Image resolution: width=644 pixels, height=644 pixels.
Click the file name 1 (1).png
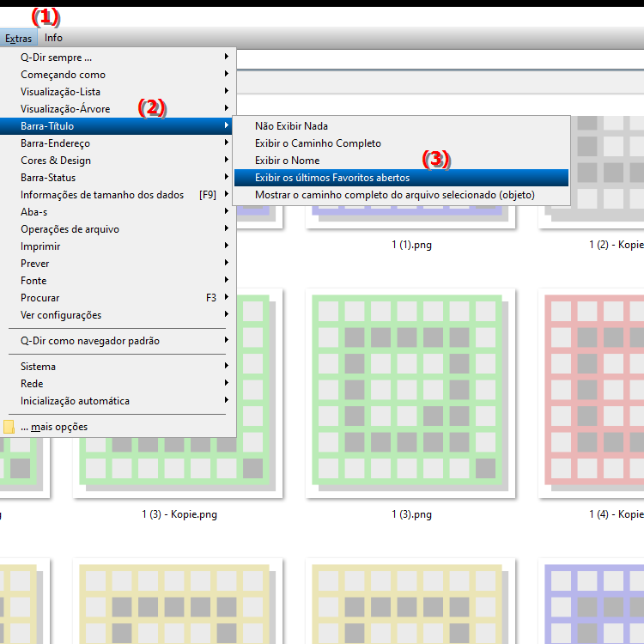point(411,245)
